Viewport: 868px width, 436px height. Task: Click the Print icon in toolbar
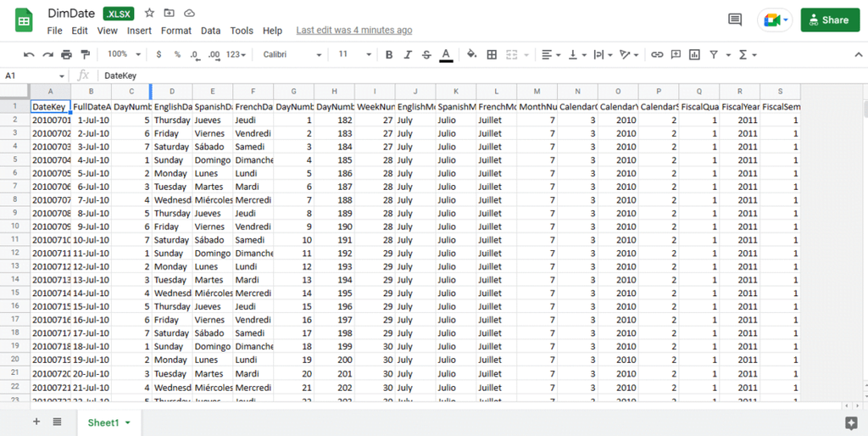pos(66,54)
